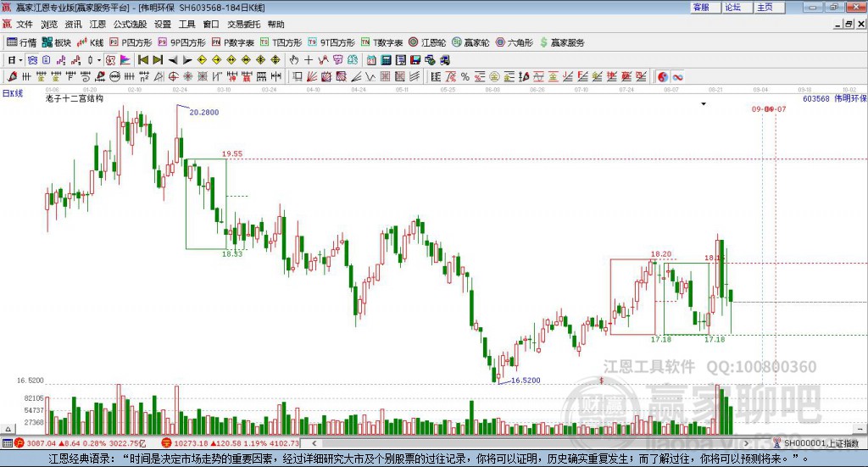Open the 工具 menu
The image size is (868, 467).
click(x=187, y=25)
